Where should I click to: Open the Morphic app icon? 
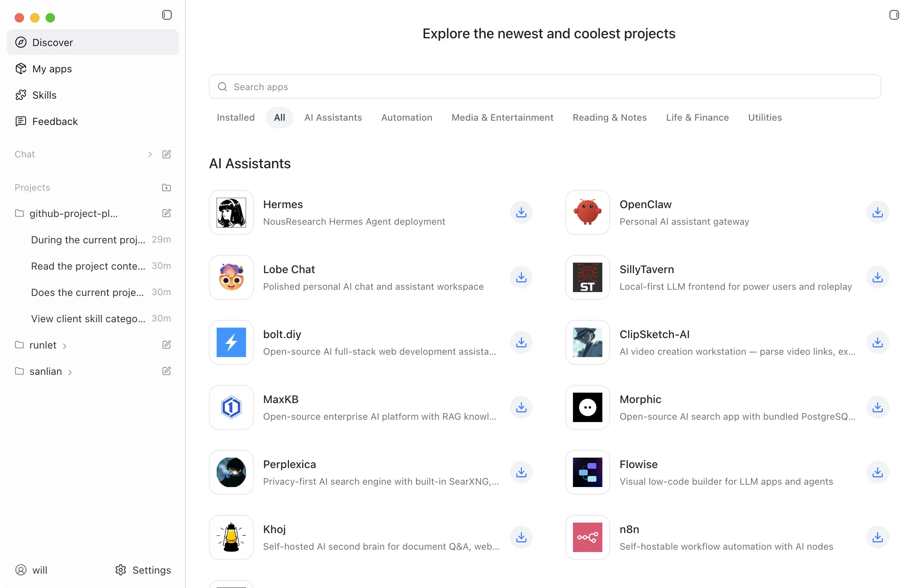click(588, 407)
